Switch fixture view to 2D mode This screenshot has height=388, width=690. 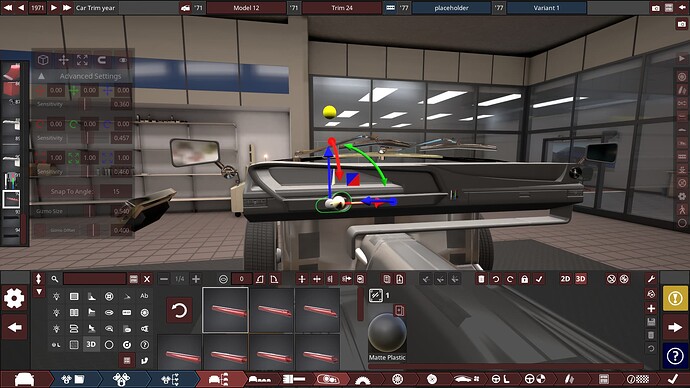pyautogui.click(x=565, y=279)
